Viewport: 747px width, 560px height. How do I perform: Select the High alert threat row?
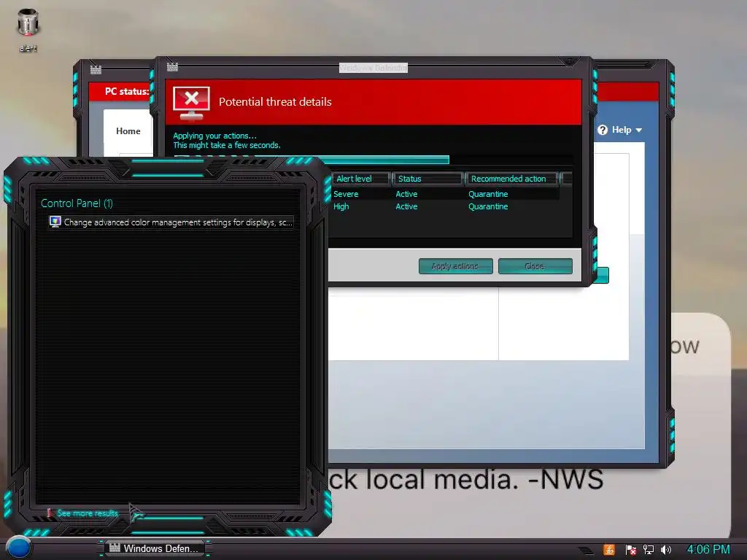445,206
